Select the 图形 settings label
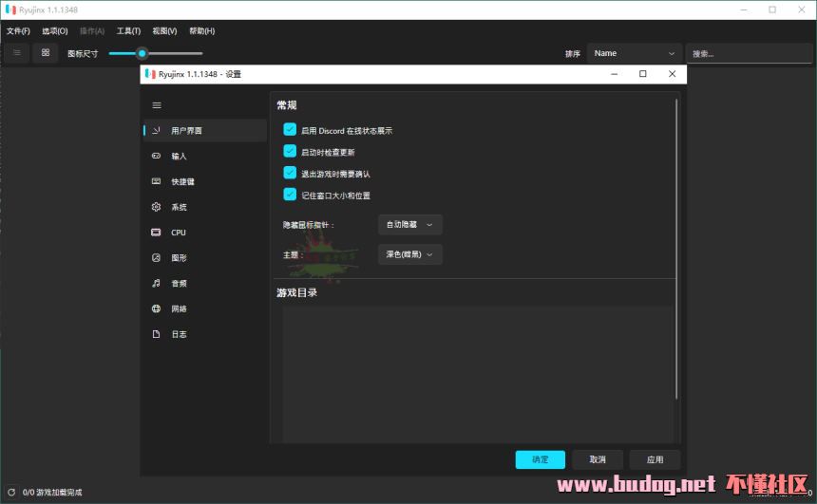817x504 pixels. pyautogui.click(x=179, y=258)
